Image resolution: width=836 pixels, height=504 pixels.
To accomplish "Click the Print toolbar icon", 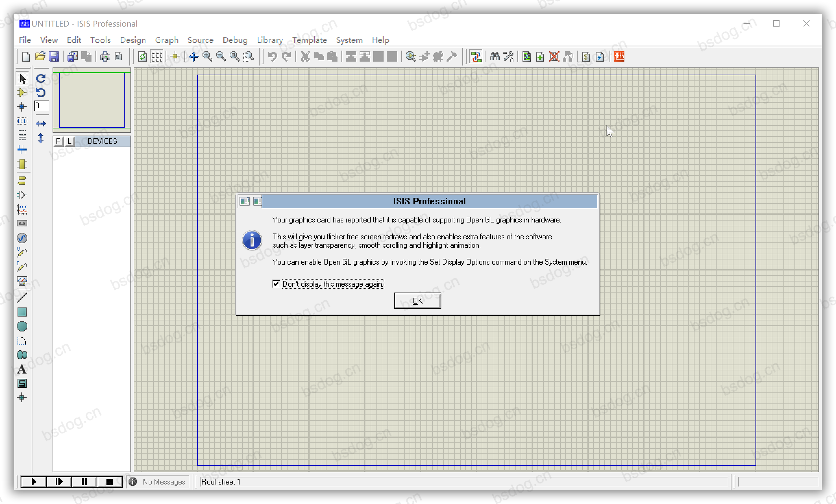I will click(x=105, y=57).
